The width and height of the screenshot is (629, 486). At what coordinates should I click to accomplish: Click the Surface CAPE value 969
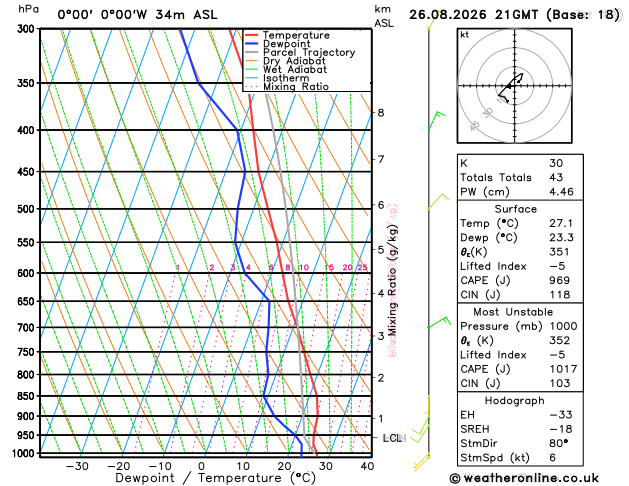[x=559, y=280]
